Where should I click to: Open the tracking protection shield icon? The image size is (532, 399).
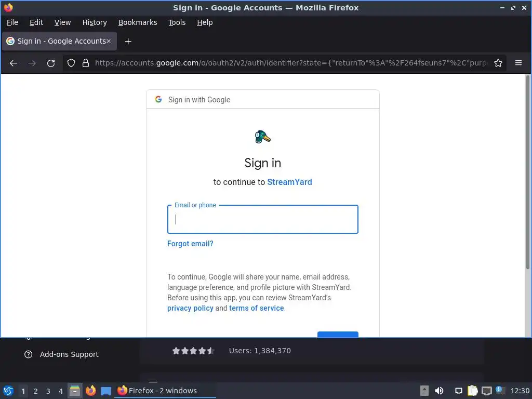click(71, 63)
